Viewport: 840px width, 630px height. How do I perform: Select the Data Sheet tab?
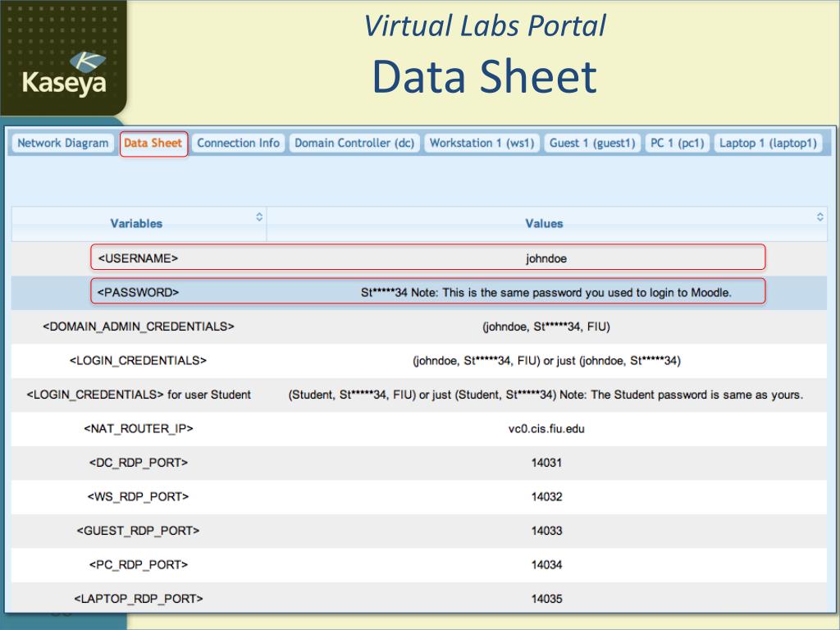[153, 144]
